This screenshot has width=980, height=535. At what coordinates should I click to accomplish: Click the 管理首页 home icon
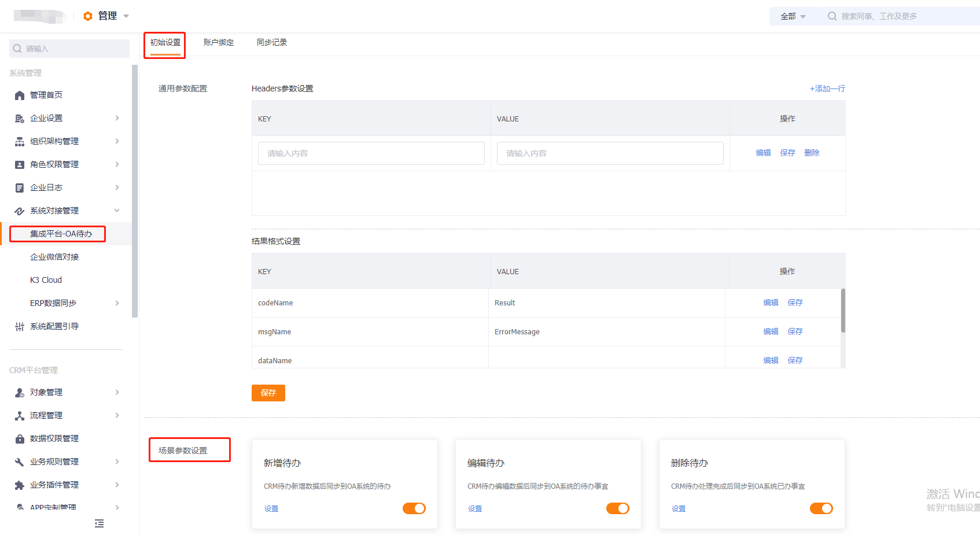tap(20, 95)
